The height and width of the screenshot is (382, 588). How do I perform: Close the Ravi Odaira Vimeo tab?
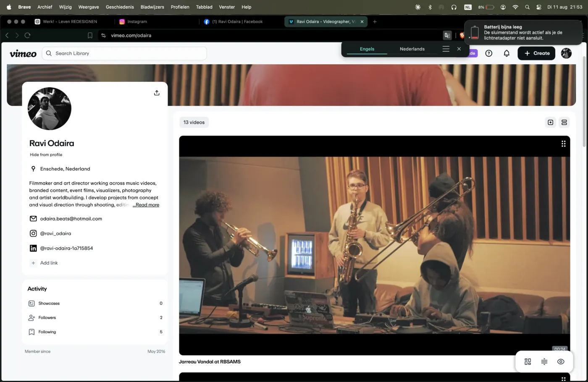click(362, 21)
